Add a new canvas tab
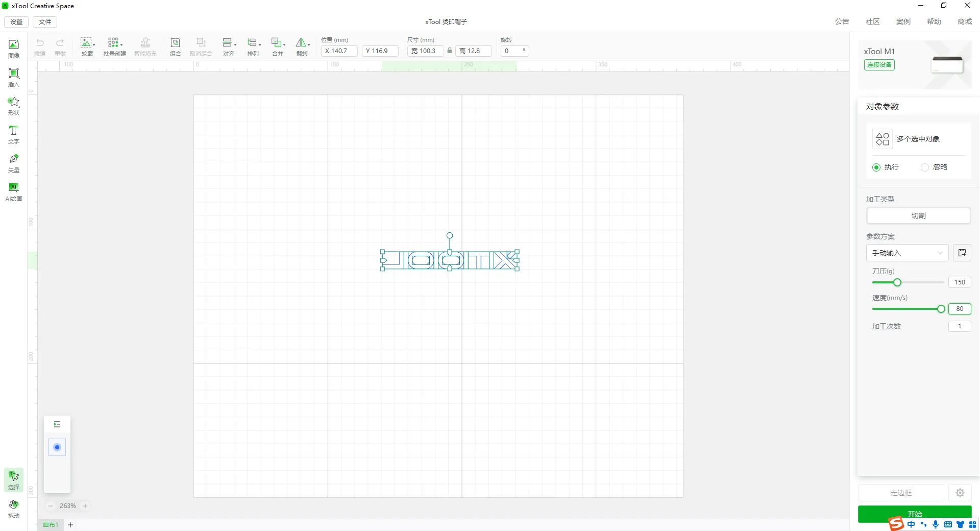 click(x=70, y=525)
